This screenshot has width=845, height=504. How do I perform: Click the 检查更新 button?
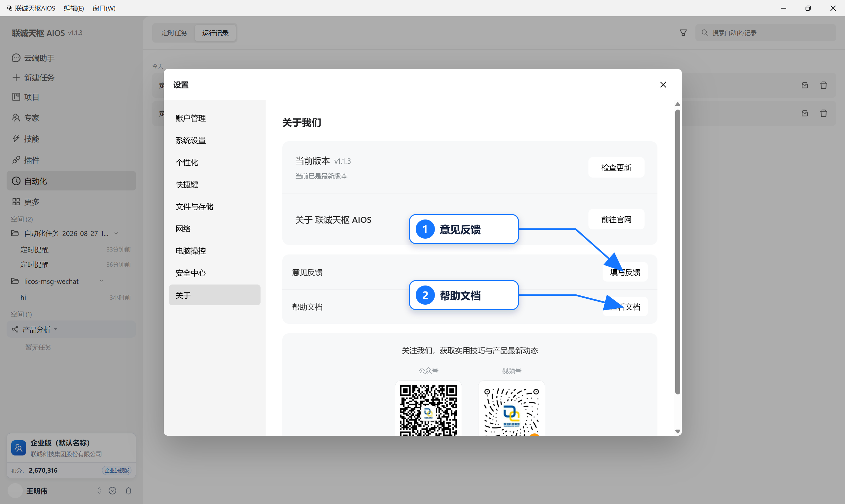coord(616,167)
